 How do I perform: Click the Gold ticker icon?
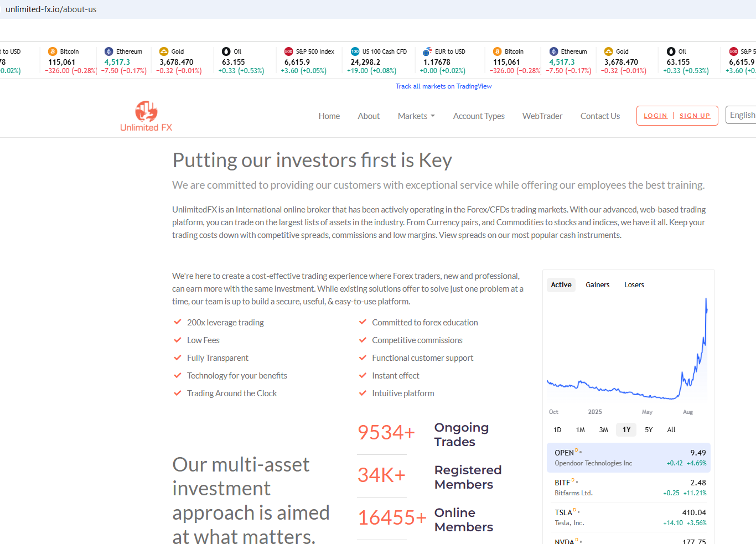tap(164, 51)
